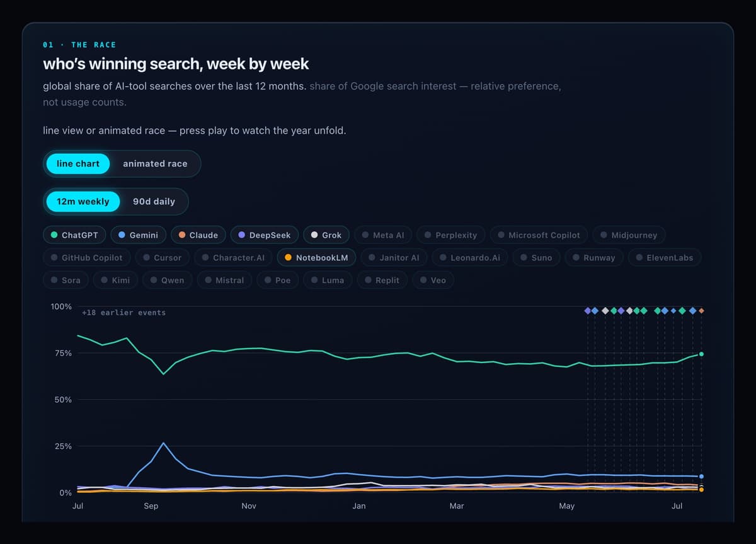This screenshot has height=544, width=756.
Task: Click the '01 · THE RACE' section label
Action: [x=79, y=45]
